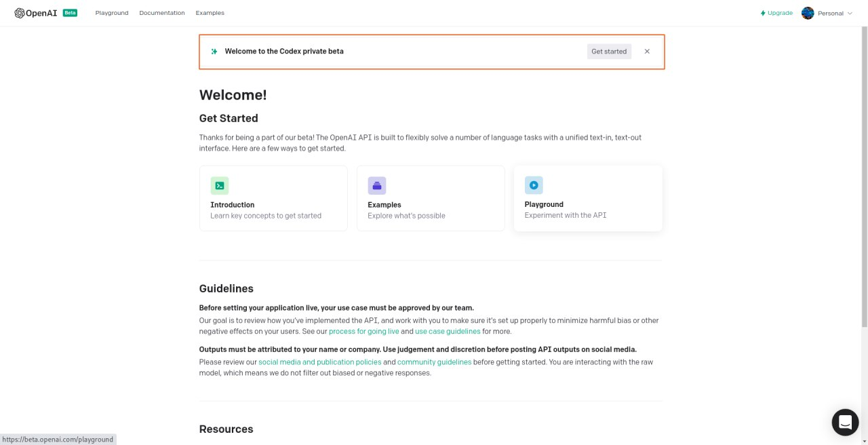868x445 pixels.
Task: Click the purple Examples card icon
Action: coord(377,185)
